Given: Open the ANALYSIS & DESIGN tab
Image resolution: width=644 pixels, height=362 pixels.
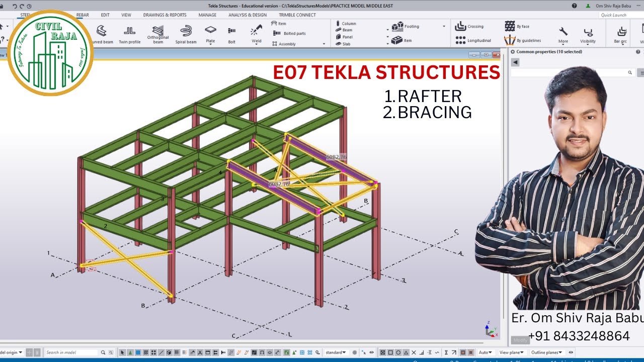Looking at the screenshot, I should [x=248, y=15].
